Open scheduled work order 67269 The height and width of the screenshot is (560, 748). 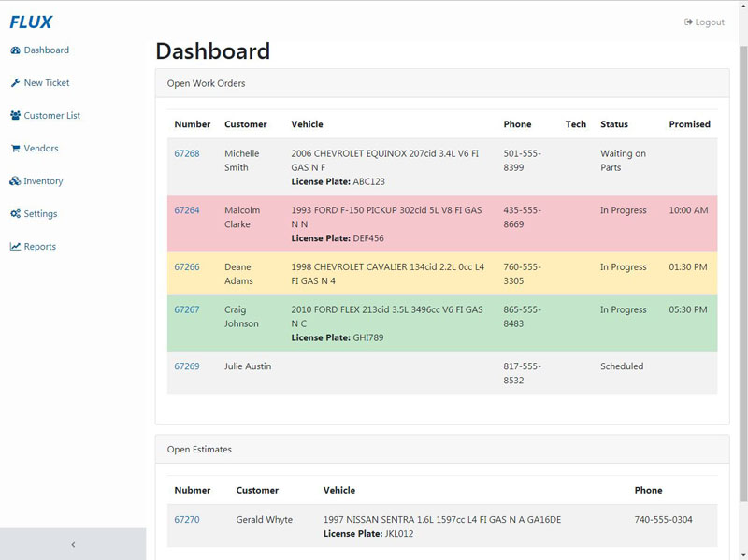pyautogui.click(x=187, y=366)
